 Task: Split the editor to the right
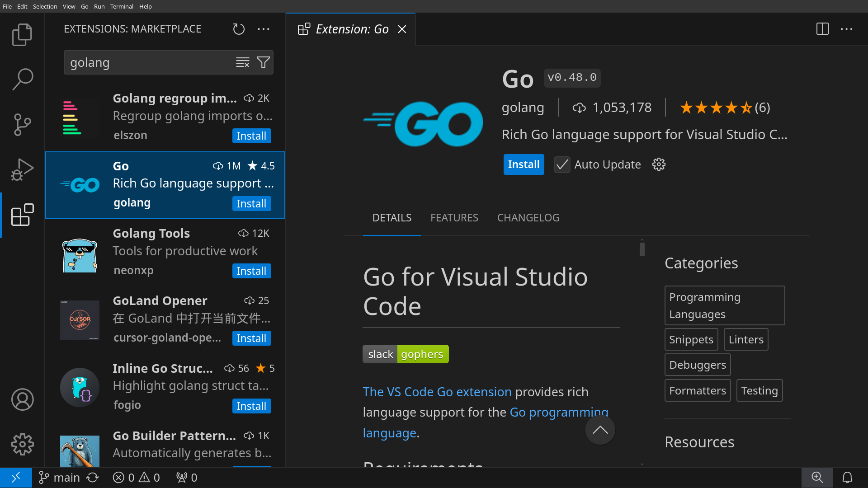[x=822, y=29]
